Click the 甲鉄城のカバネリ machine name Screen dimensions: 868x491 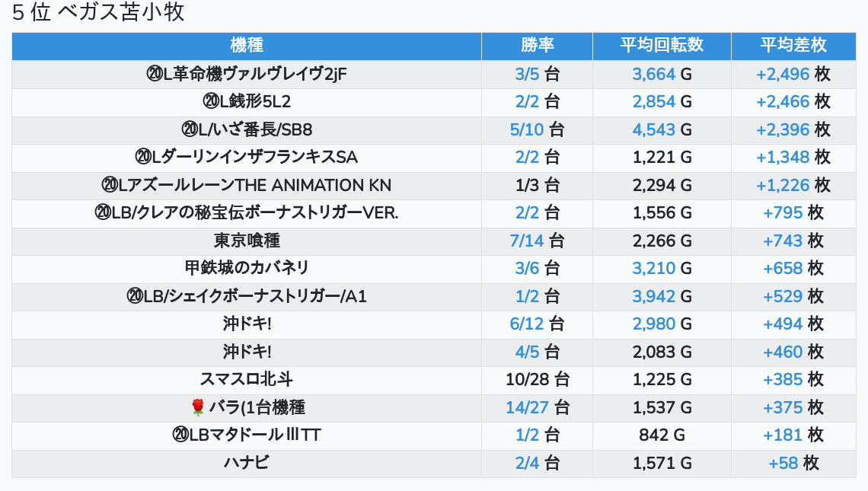tap(247, 269)
